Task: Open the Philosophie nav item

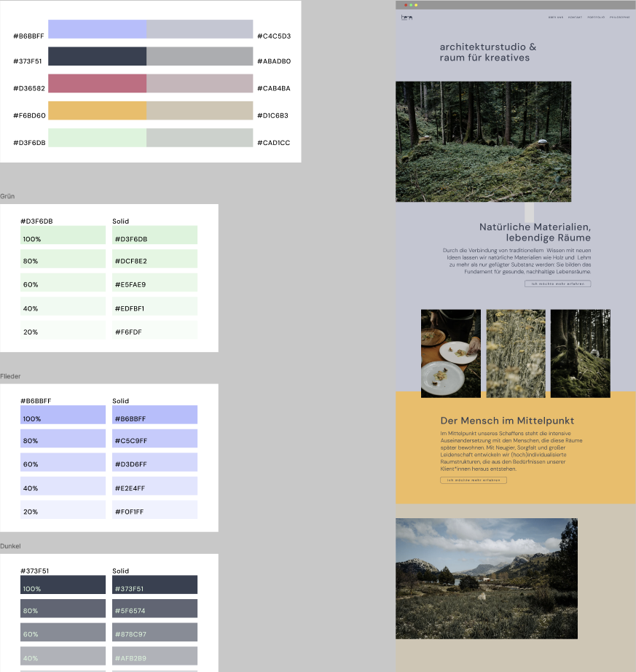Action: pos(620,17)
